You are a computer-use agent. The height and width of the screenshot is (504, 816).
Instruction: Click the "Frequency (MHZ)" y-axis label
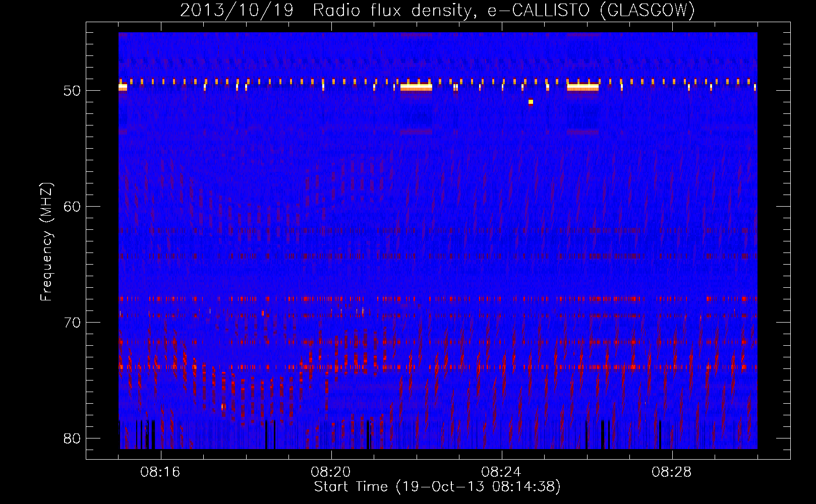click(46, 241)
